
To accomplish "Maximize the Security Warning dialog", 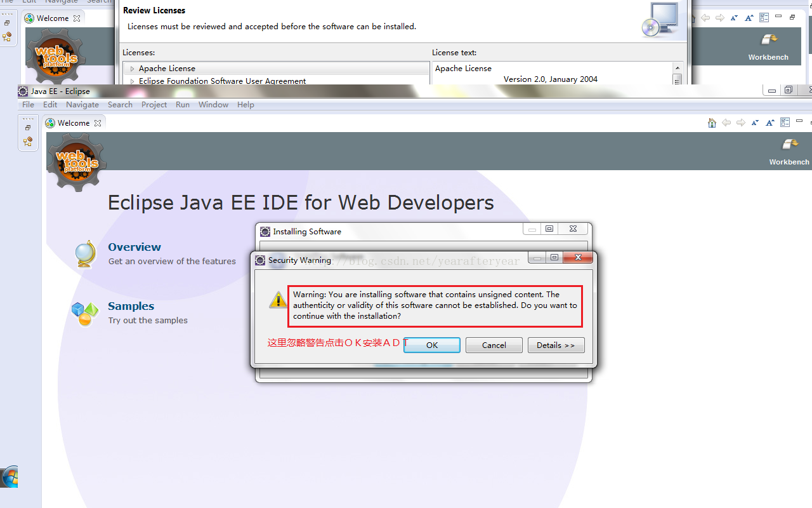I will tap(554, 258).
